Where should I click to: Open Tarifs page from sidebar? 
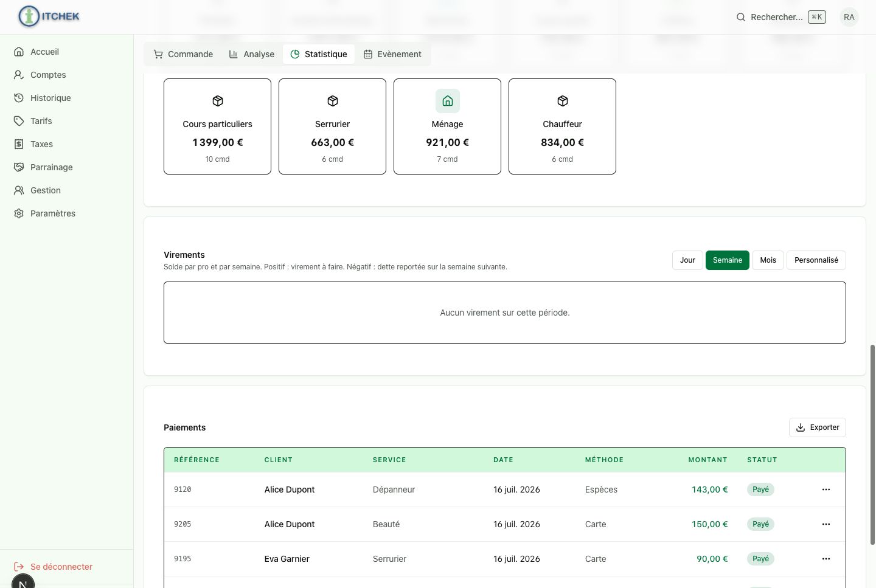pos(67,121)
